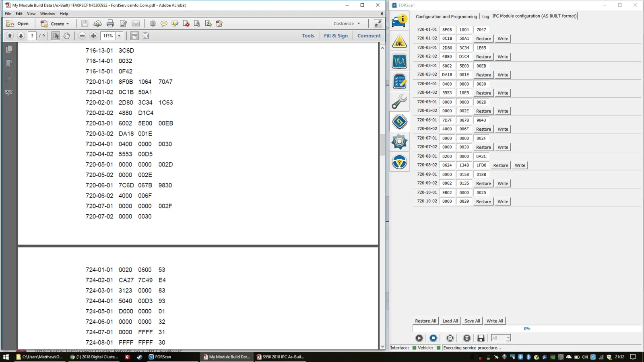Open the Customize dropdown in Acrobat
This screenshot has height=362, width=644.
tap(347, 24)
